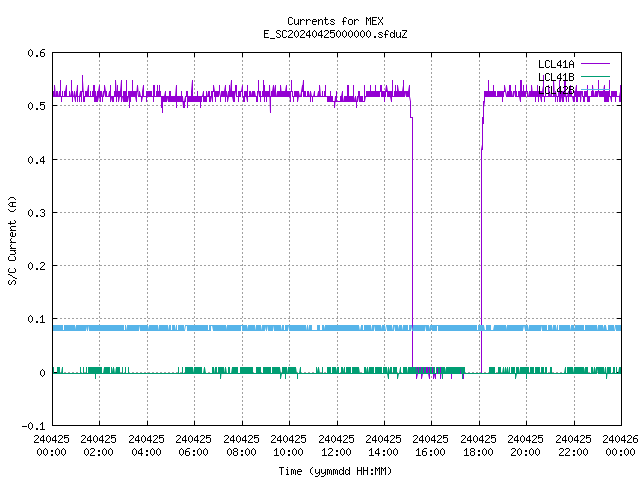Click the 240425 06:00 x-axis tick label
The width and height of the screenshot is (640, 480).
[194, 445]
